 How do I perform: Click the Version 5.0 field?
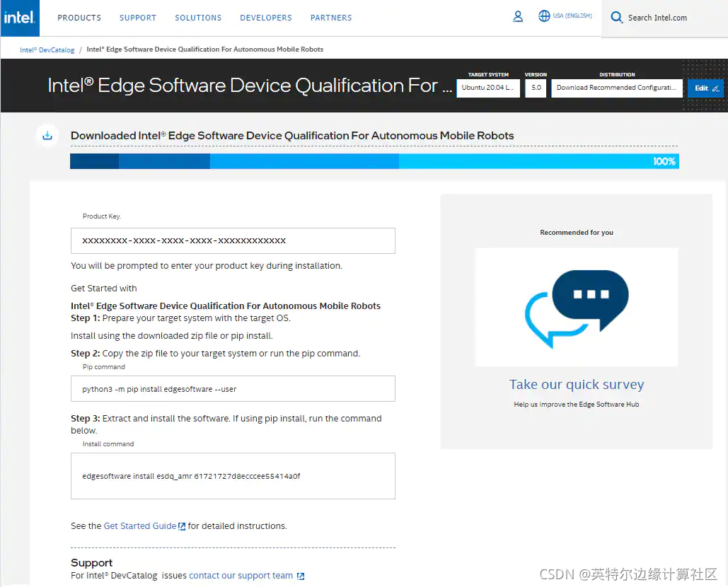point(536,88)
